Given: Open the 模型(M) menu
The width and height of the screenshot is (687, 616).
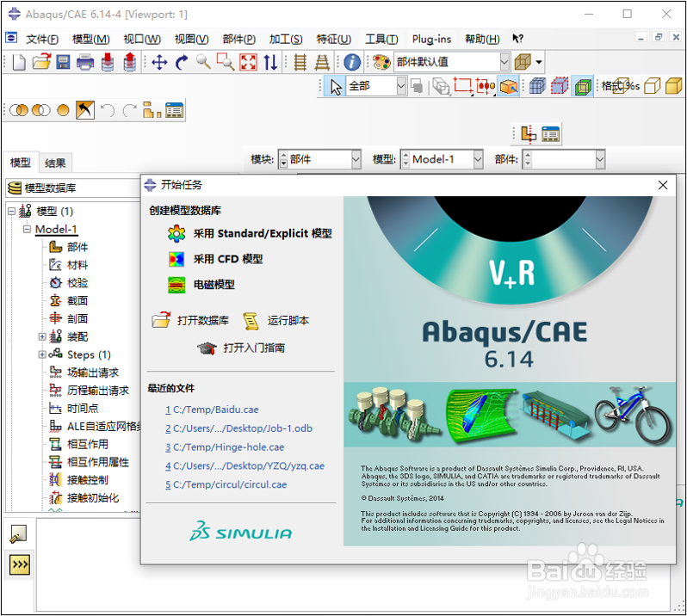Looking at the screenshot, I should tap(90, 40).
